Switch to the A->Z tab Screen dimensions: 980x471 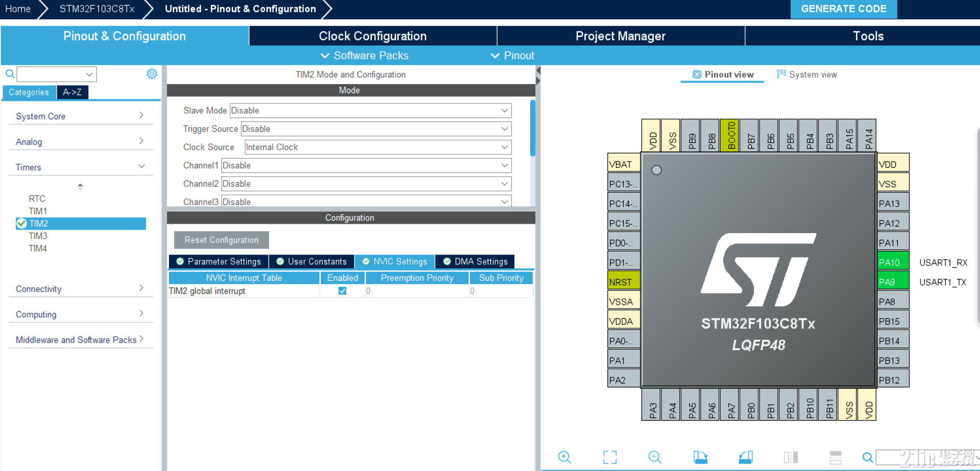coord(72,92)
